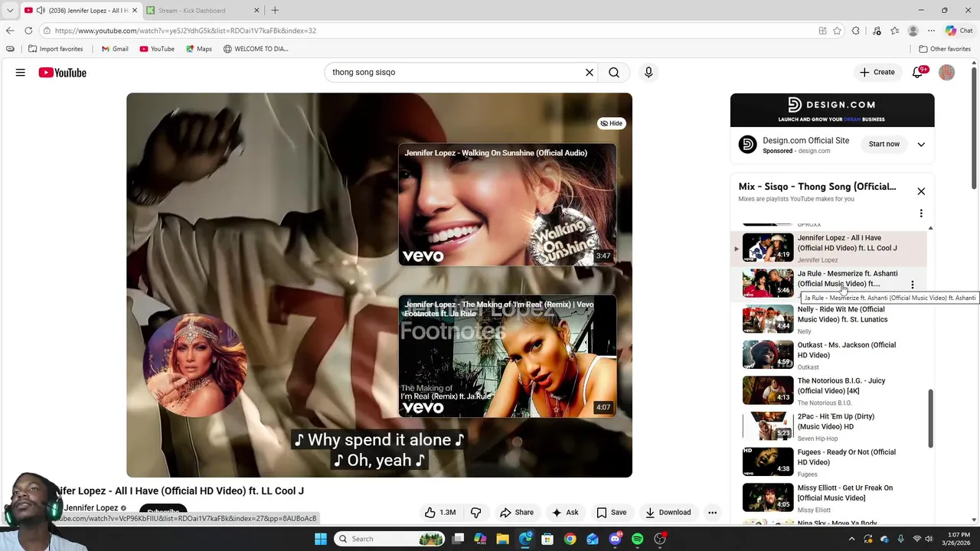The width and height of the screenshot is (980, 551).
Task: Save the video to a playlist
Action: (612, 513)
